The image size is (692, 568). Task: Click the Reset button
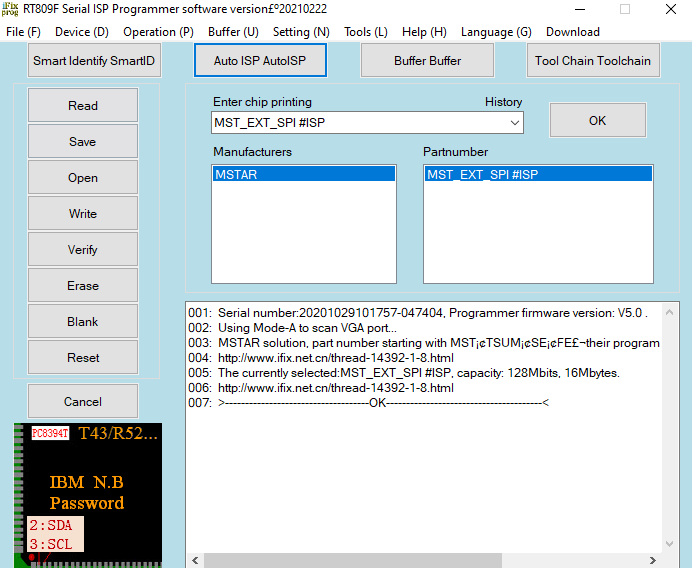point(83,357)
